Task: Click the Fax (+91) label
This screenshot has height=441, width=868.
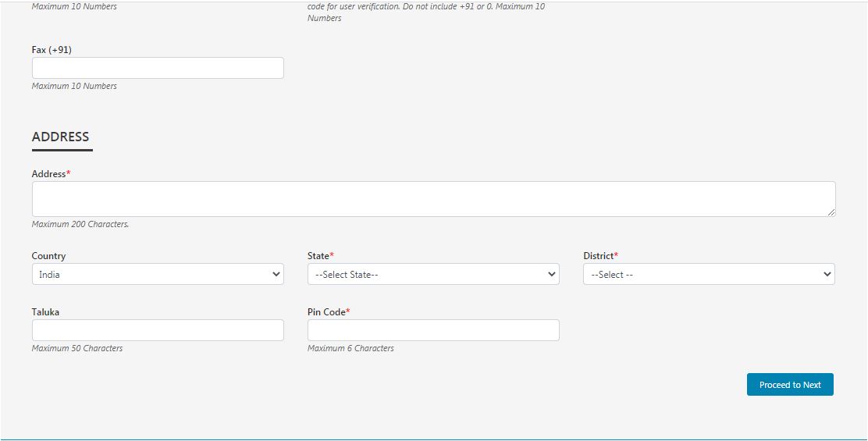Action: [x=52, y=50]
